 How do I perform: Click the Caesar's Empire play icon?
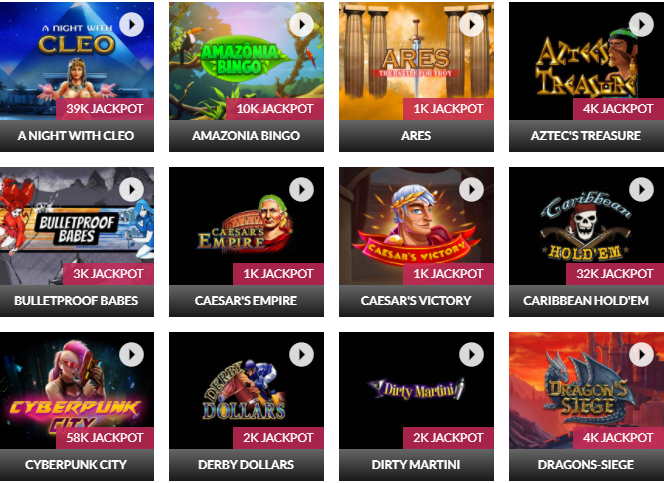[302, 190]
